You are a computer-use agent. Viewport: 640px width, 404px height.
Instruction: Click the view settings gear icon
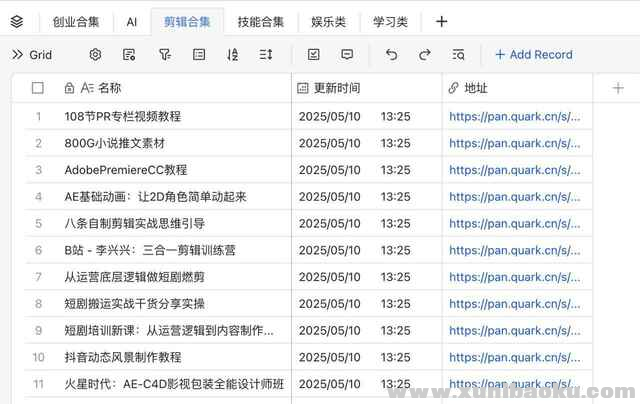(96, 55)
